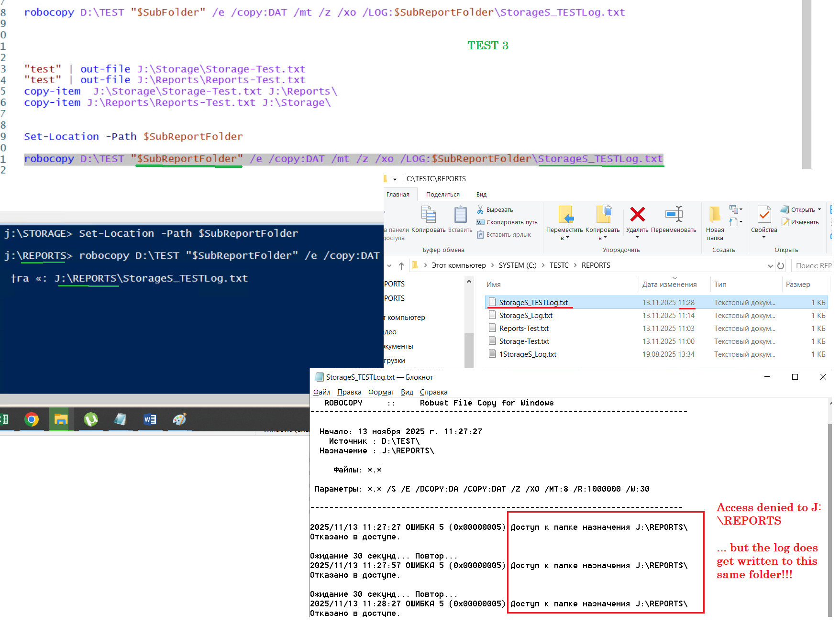This screenshot has width=840, height=625.
Task: Open the Вид menu in Notepad
Action: 407,392
